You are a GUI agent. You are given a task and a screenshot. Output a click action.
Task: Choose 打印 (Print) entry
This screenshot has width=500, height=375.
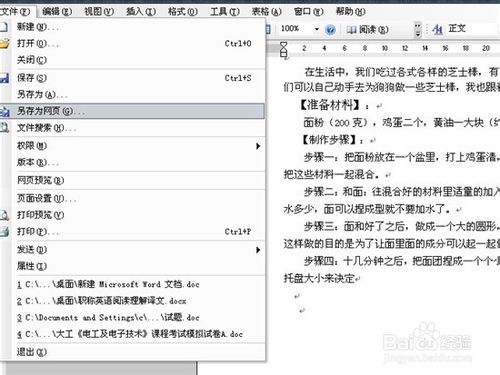click(x=133, y=231)
